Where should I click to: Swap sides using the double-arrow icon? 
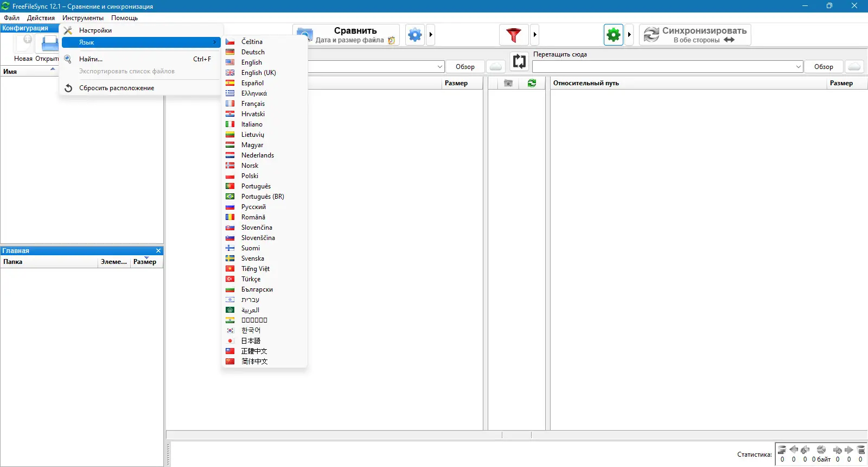519,61
